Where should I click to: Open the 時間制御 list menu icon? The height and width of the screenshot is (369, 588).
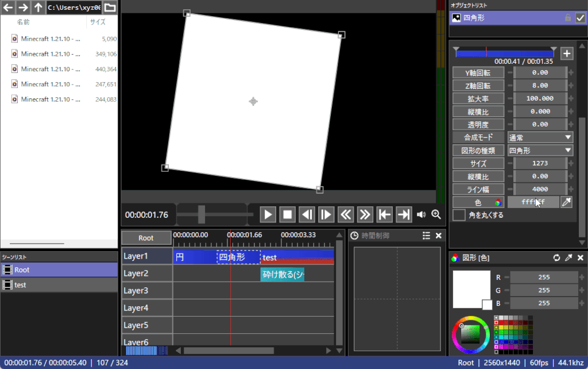coord(426,235)
